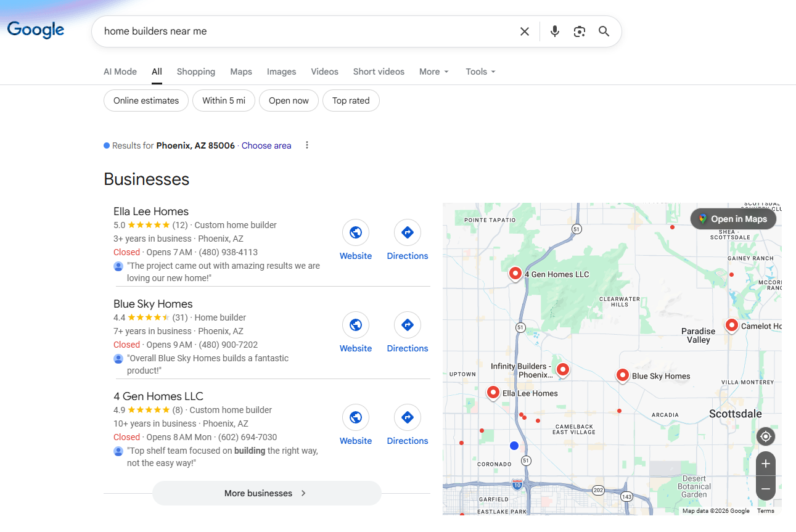Open Ella Lee Homes website icon
The width and height of the screenshot is (796, 532).
click(356, 233)
